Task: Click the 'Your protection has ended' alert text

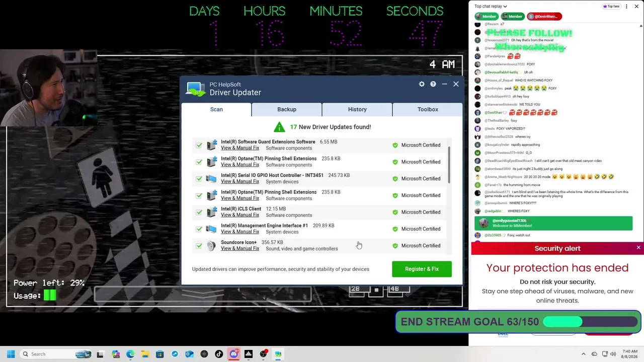Action: (x=557, y=268)
